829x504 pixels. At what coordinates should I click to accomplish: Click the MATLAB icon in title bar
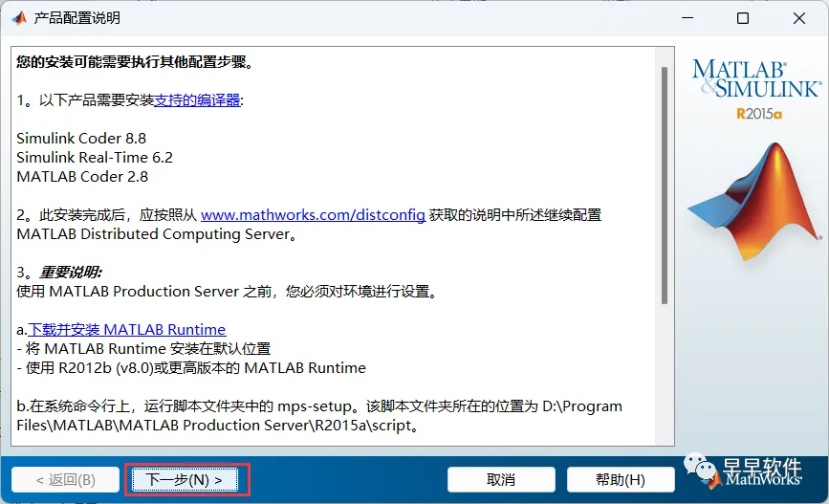(19, 18)
